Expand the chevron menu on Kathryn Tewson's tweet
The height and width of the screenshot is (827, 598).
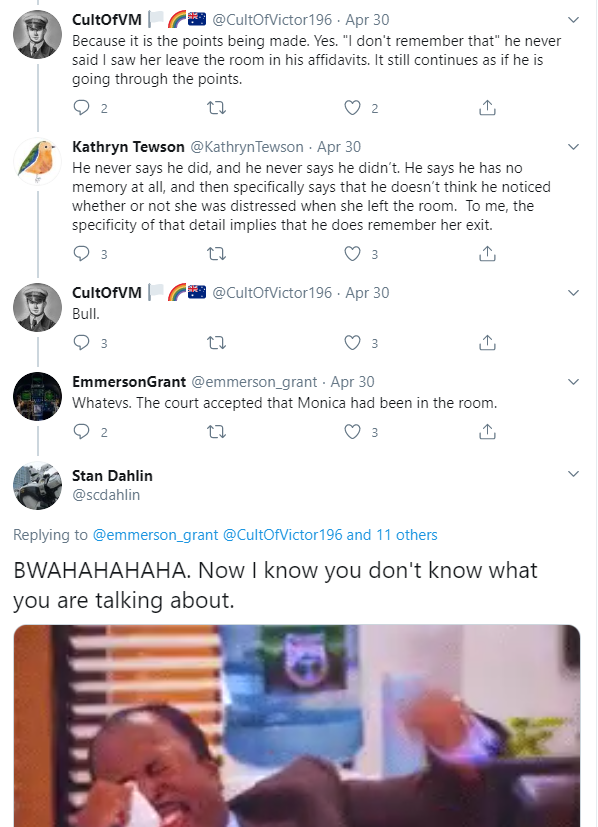pyautogui.click(x=573, y=147)
